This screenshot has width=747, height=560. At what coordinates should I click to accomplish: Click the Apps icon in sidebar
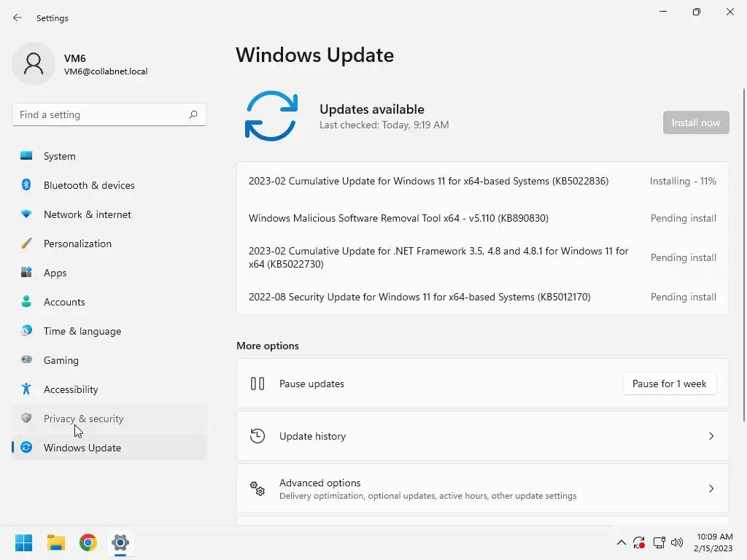[x=26, y=273]
